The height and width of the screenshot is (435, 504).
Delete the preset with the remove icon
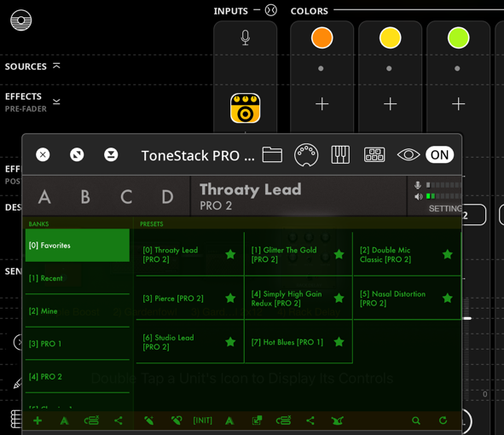pyautogui.click(x=283, y=420)
